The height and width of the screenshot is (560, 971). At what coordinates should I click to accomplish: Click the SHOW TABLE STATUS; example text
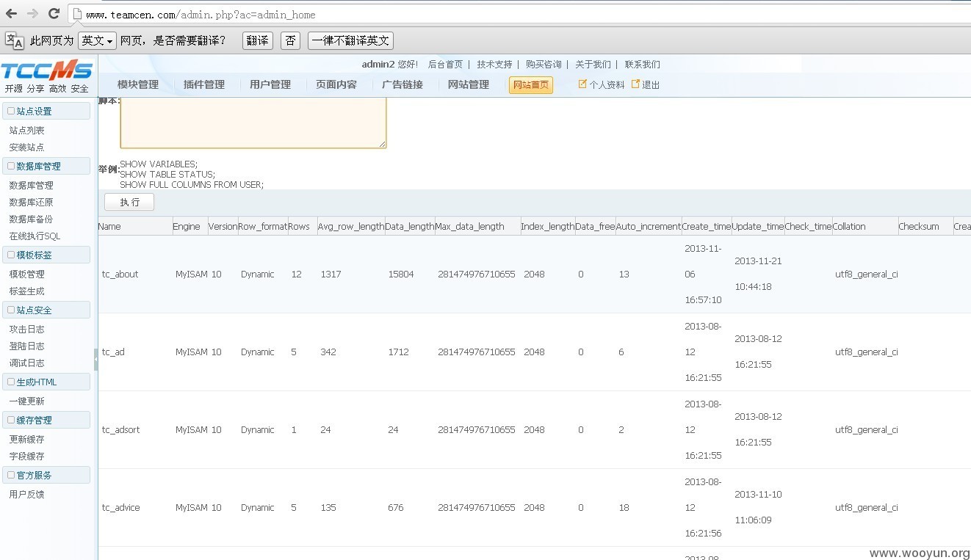[167, 175]
